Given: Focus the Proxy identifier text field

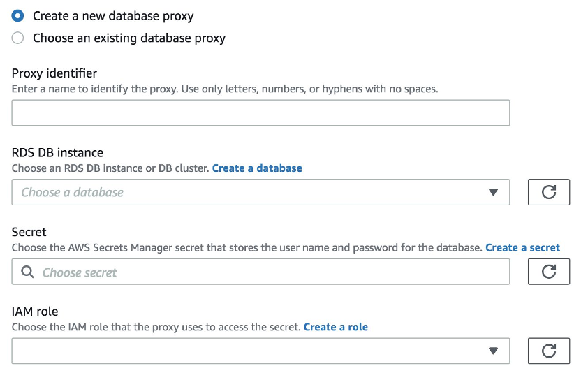Looking at the screenshot, I should click(x=260, y=113).
